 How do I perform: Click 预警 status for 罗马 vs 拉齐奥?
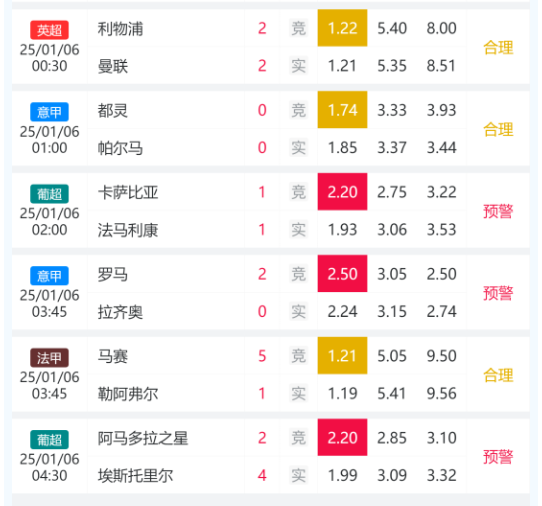(498, 293)
